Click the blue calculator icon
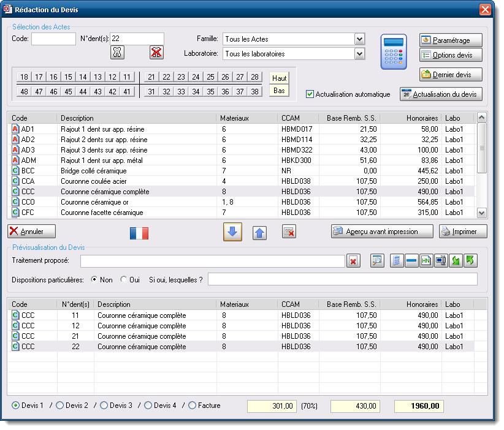504x430 pixels. point(394,52)
